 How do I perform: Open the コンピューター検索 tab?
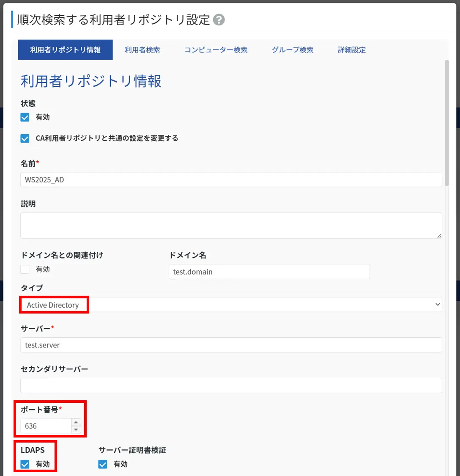[x=216, y=50]
